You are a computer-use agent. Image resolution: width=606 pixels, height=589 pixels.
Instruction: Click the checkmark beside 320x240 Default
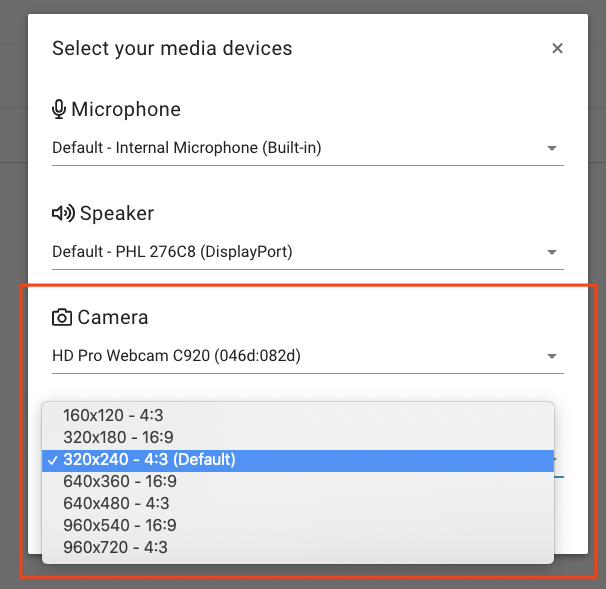coord(52,460)
